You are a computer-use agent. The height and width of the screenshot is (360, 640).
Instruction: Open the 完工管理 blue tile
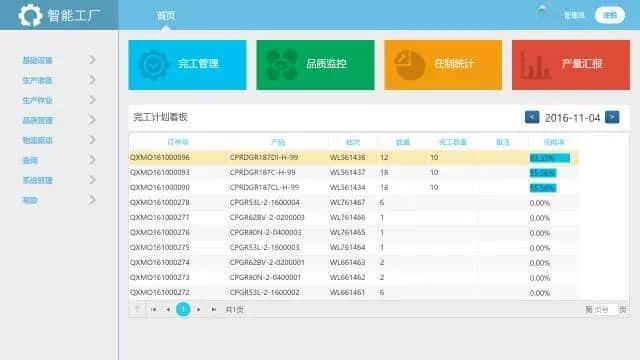(x=187, y=65)
